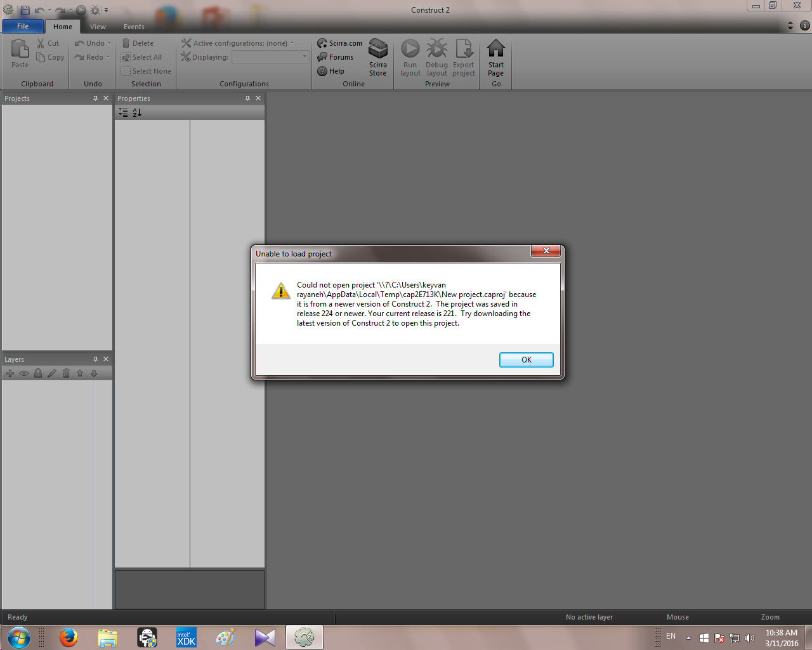Switch to the View ribbon tab

(x=98, y=27)
